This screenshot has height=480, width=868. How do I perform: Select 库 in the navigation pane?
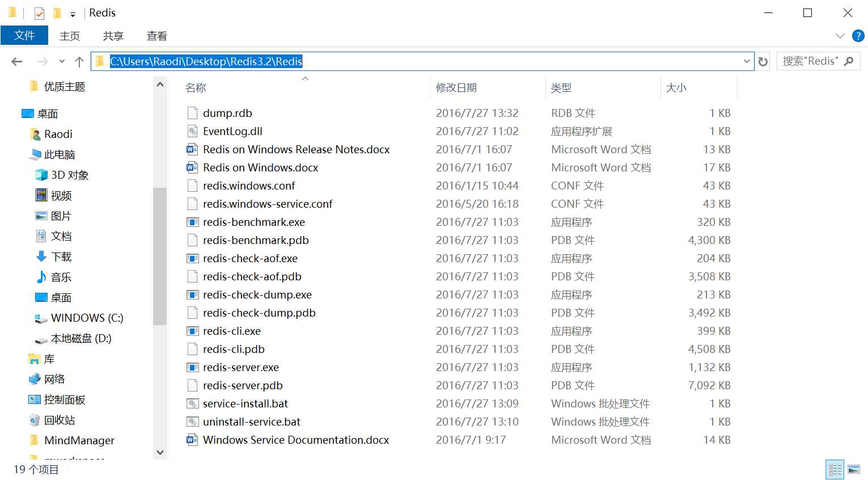pyautogui.click(x=41, y=359)
